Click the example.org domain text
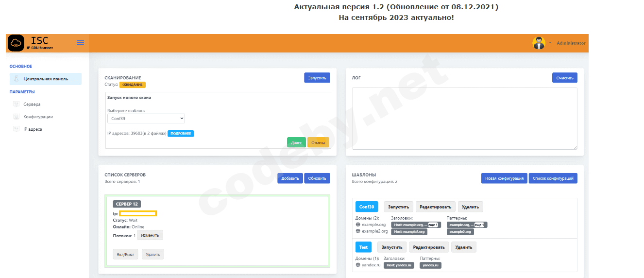 click(374, 225)
